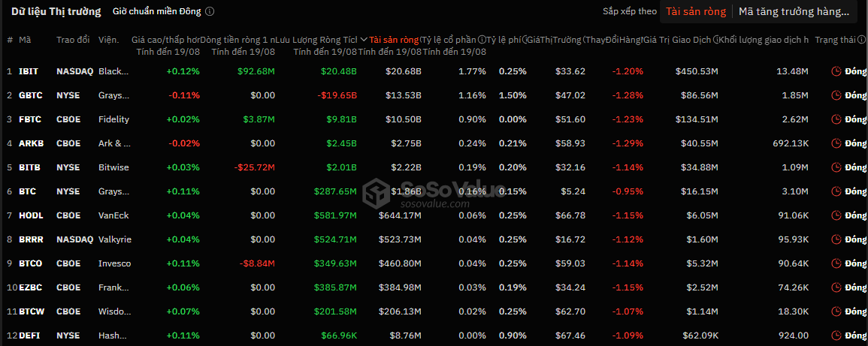The width and height of the screenshot is (868, 346).
Task: Click the $5.24 market price value
Action: [573, 191]
